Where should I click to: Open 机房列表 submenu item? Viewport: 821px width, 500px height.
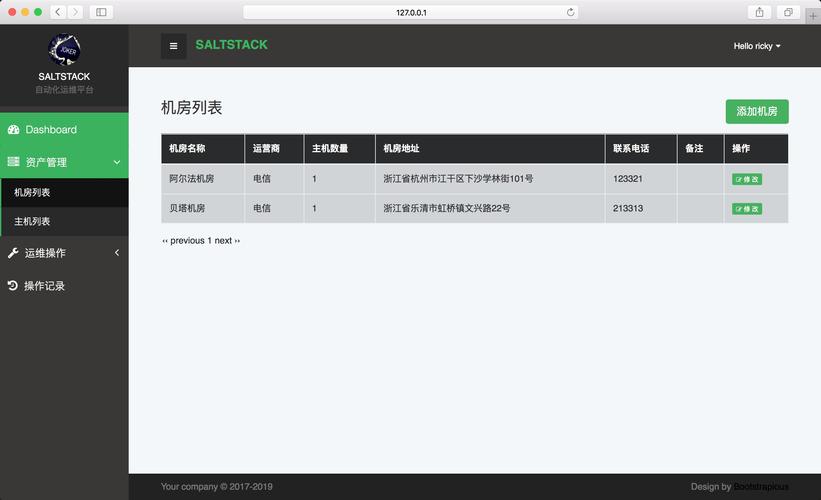click(64, 193)
